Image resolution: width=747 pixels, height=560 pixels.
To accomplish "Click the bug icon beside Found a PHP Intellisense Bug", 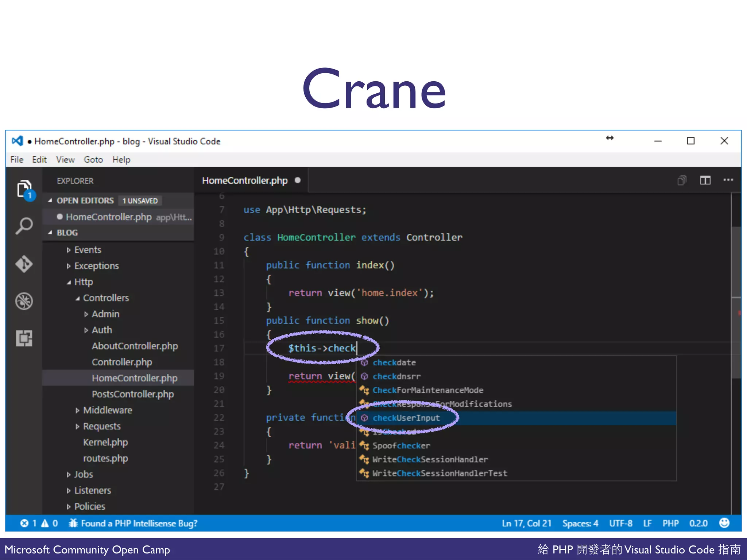I will coord(73,523).
